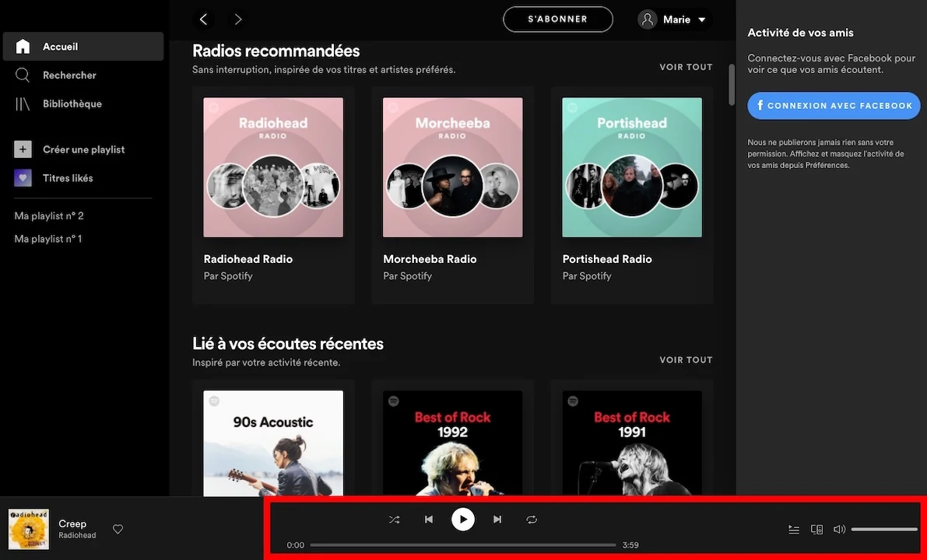Click CONNEXION AVEC FACEBOOK button
This screenshot has width=927, height=560.
[x=834, y=106]
